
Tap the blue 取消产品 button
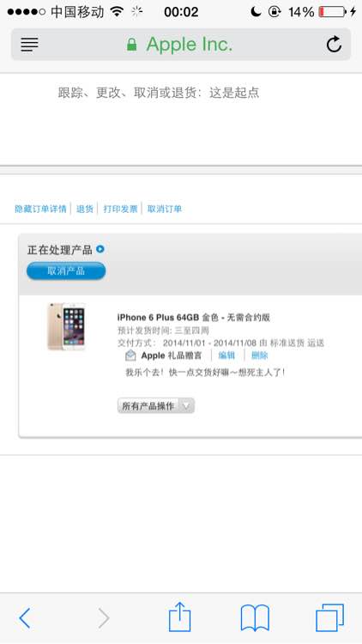point(66,271)
